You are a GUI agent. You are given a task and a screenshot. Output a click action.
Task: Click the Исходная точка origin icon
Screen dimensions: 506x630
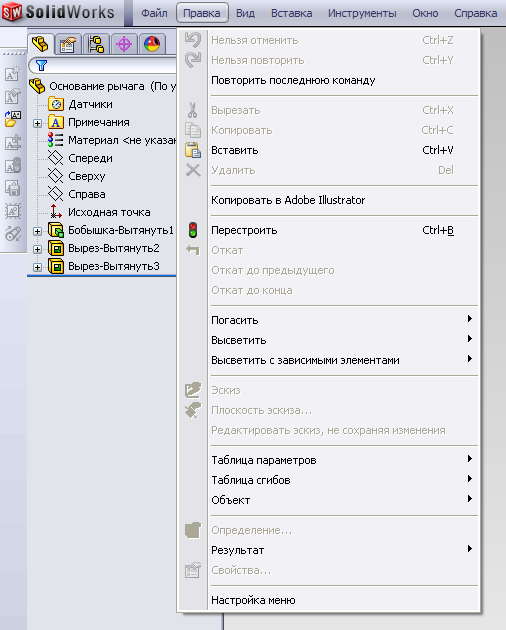pos(55,212)
